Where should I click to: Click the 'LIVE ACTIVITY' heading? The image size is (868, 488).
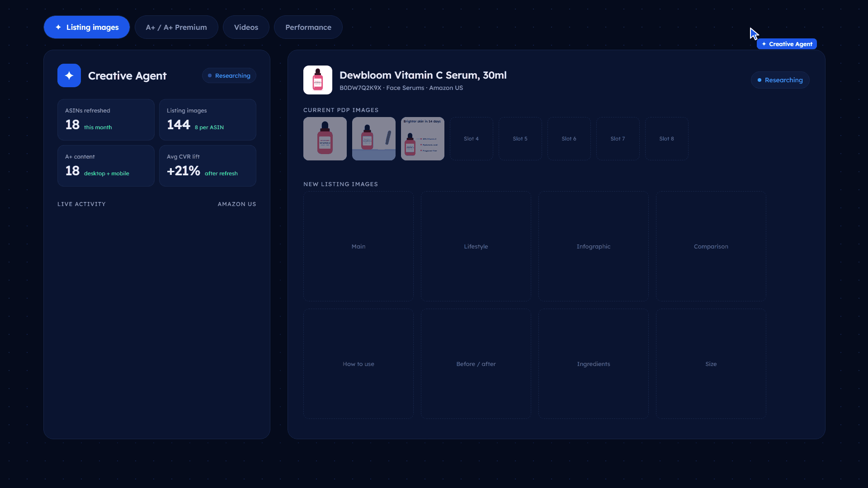pyautogui.click(x=81, y=204)
